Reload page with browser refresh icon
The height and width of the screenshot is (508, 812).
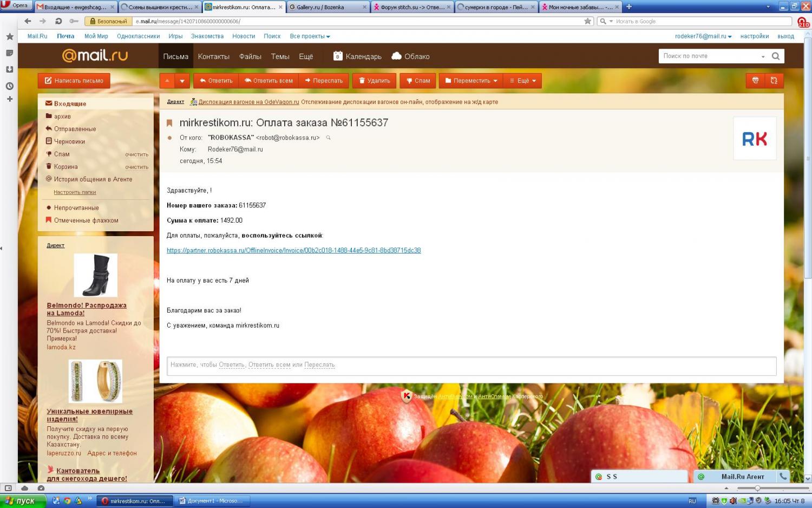(x=58, y=21)
